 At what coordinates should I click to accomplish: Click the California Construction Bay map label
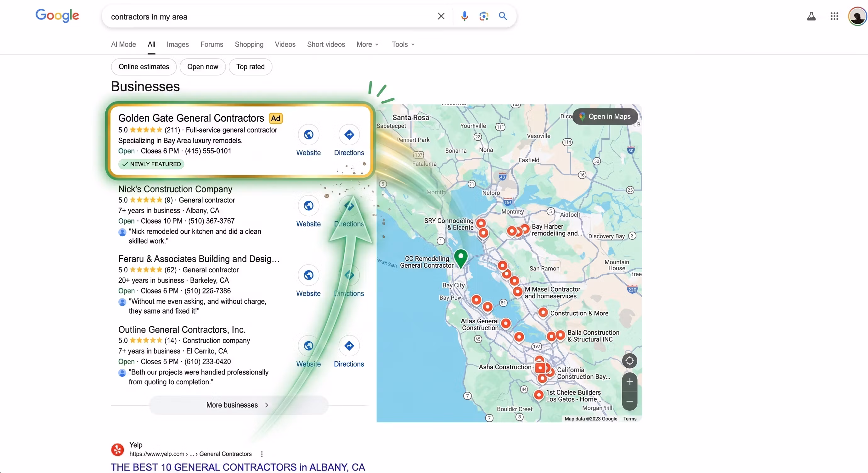(583, 373)
